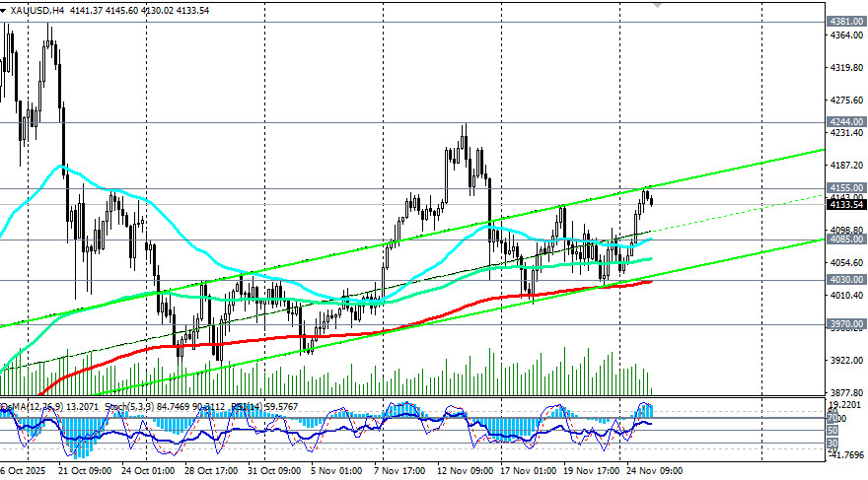Click the 7 Nov 17:00 time label
Image resolution: width=868 pixels, height=480 pixels.
pyautogui.click(x=400, y=470)
